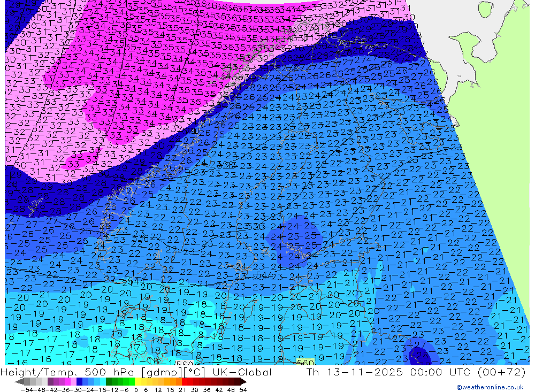This screenshot has height=392, width=535.
Task: Click the 'Th 13-11-2025 00:00 UTC' forecast date
Action: tap(388, 372)
